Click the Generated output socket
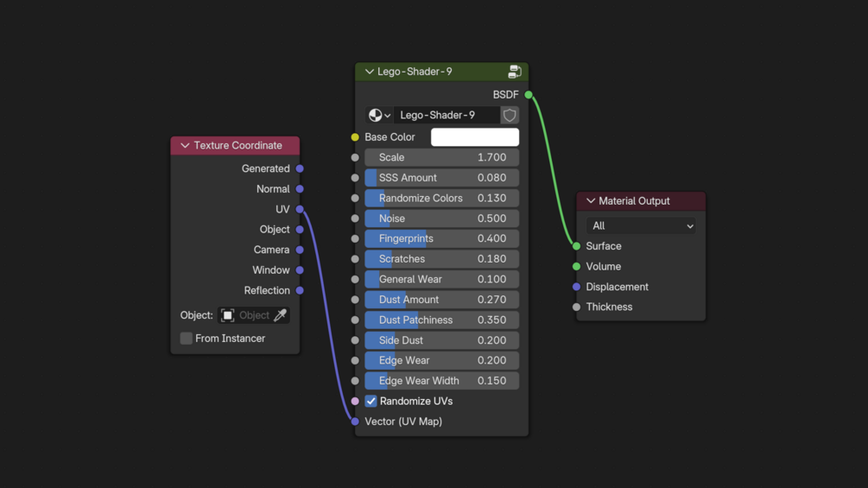 [300, 168]
